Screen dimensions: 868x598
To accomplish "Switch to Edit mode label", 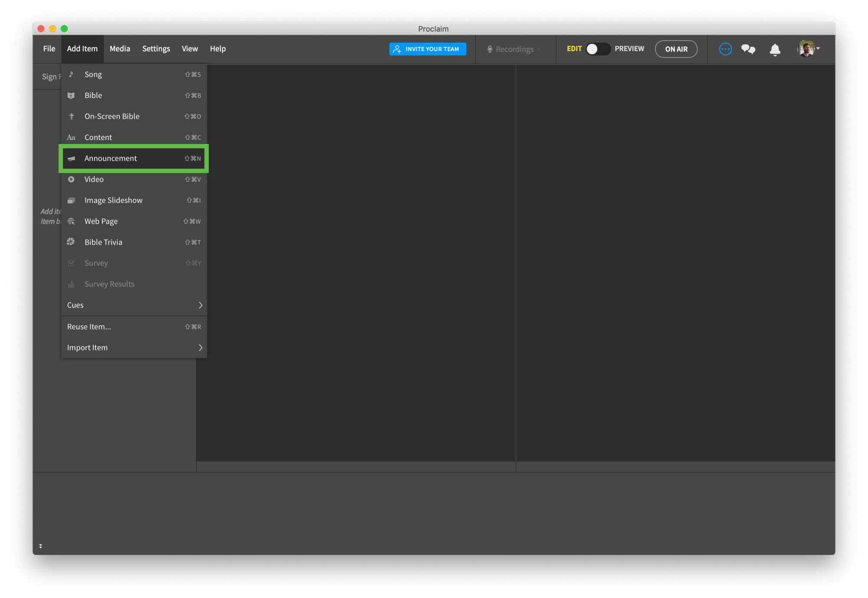I will click(x=574, y=49).
